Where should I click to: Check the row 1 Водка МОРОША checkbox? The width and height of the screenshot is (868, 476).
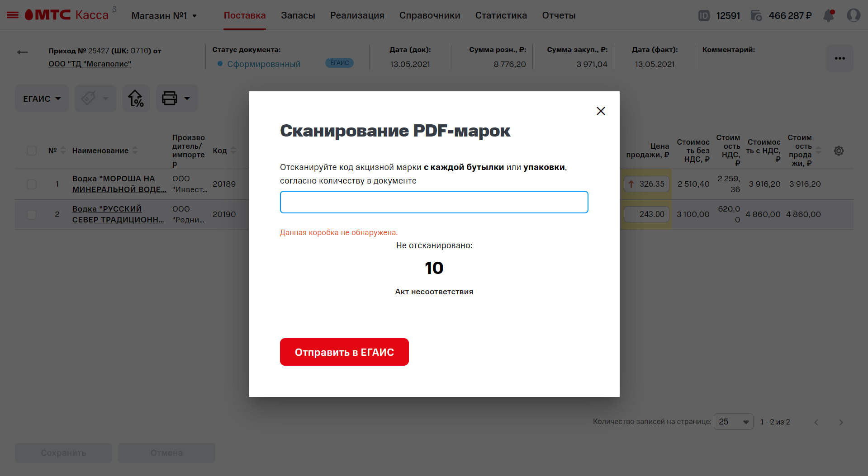coord(32,184)
